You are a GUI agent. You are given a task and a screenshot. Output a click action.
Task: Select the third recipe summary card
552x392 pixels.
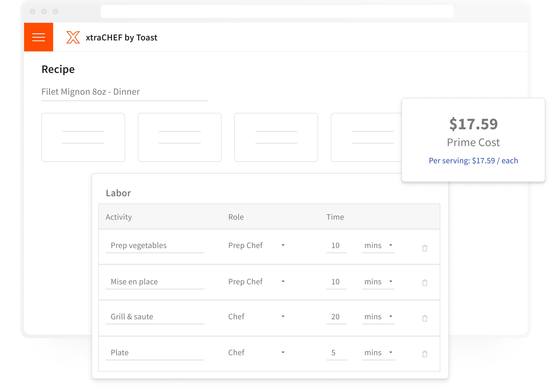tap(276, 137)
